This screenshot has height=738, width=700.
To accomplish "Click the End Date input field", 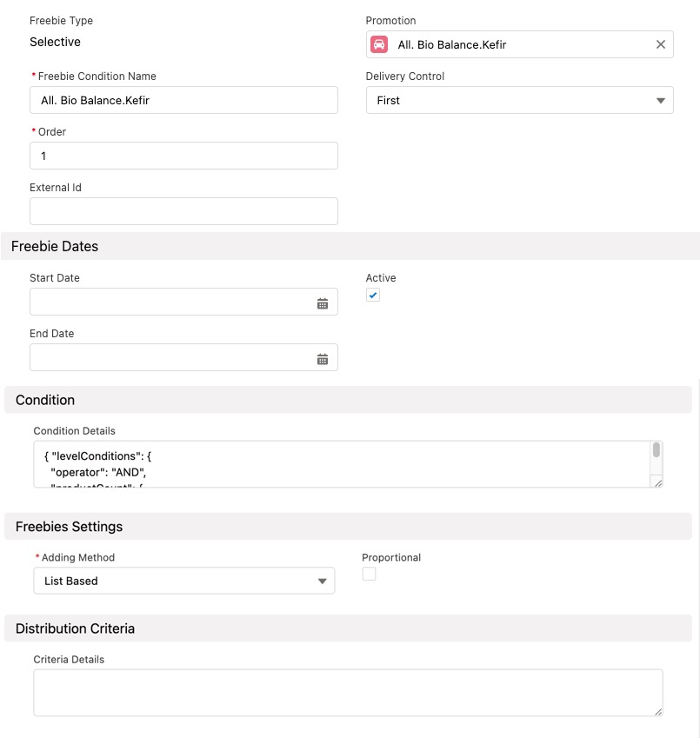I will [x=171, y=358].
